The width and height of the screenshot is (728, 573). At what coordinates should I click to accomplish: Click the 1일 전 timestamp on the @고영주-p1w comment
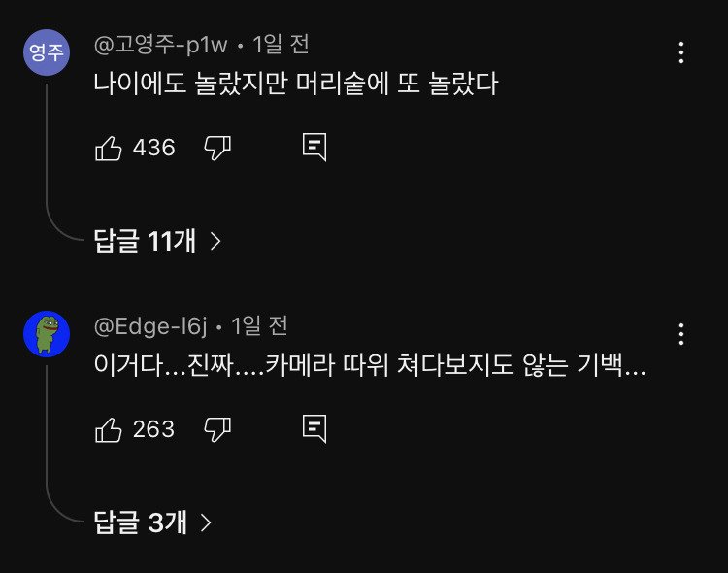coord(281,45)
